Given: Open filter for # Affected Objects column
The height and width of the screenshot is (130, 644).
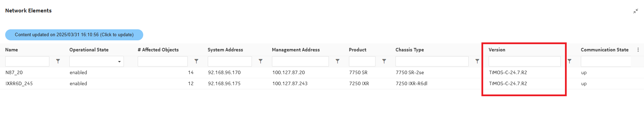Looking at the screenshot, I should pyautogui.click(x=196, y=61).
